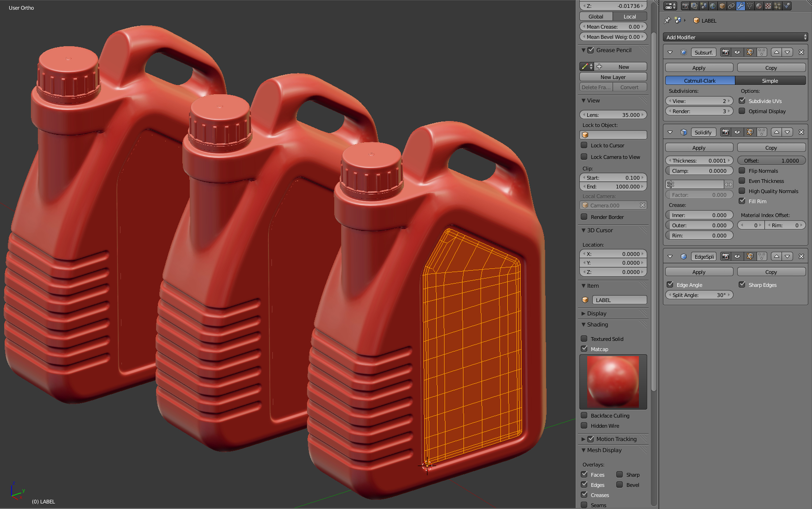Disable the Sharp Edges option on EdgeSplit

coord(743,285)
